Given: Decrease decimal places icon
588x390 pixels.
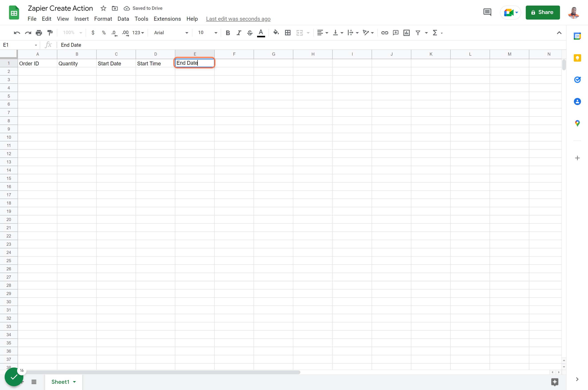Looking at the screenshot, I should click(x=114, y=33).
